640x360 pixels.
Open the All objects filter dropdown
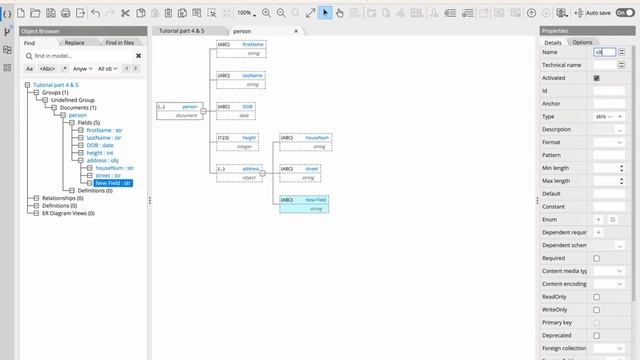107,69
